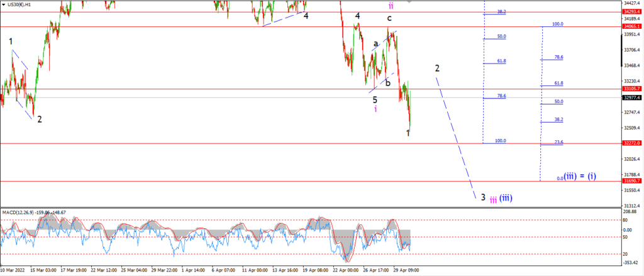Screen dimensions: 644x276
Task: Select the 32272.0 red price tag
Action: pos(633,143)
